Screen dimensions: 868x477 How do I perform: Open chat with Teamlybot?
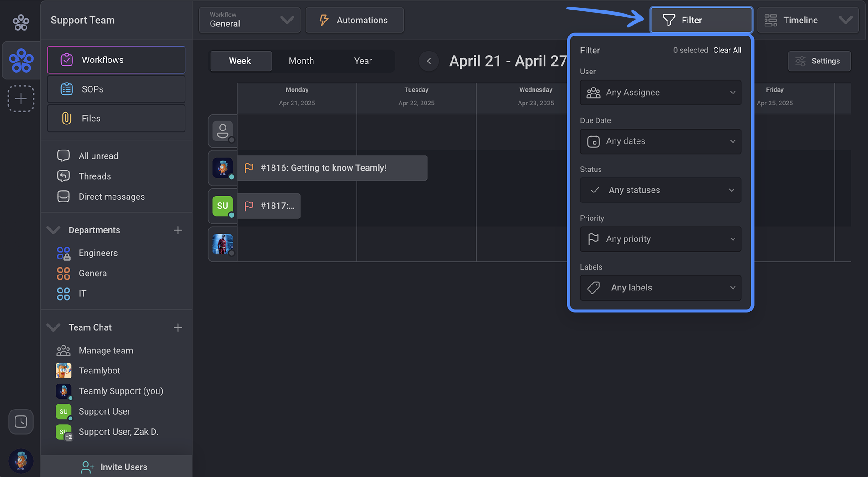[x=99, y=371]
